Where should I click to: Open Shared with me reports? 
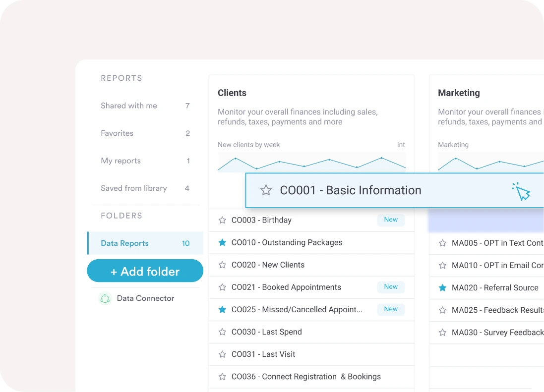pos(129,106)
